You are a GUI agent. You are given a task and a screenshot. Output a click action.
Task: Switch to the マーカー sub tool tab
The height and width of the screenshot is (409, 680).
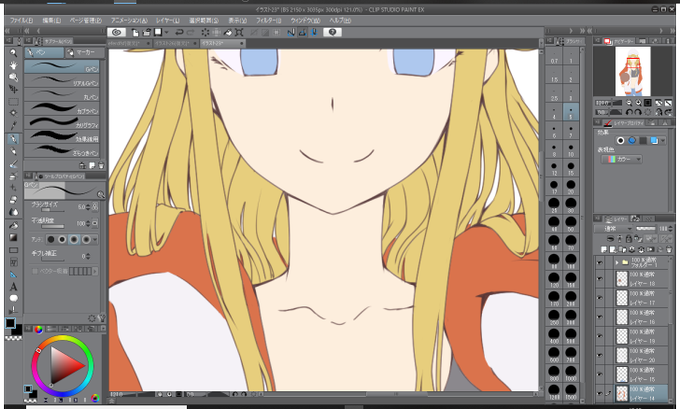(x=85, y=52)
